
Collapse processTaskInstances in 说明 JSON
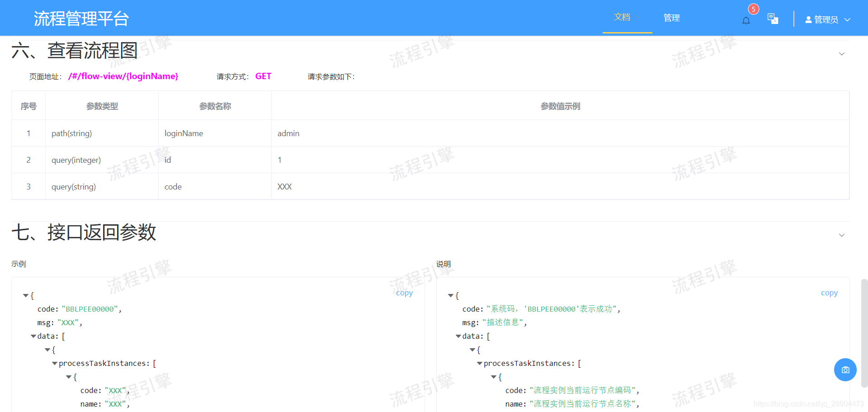click(x=480, y=364)
